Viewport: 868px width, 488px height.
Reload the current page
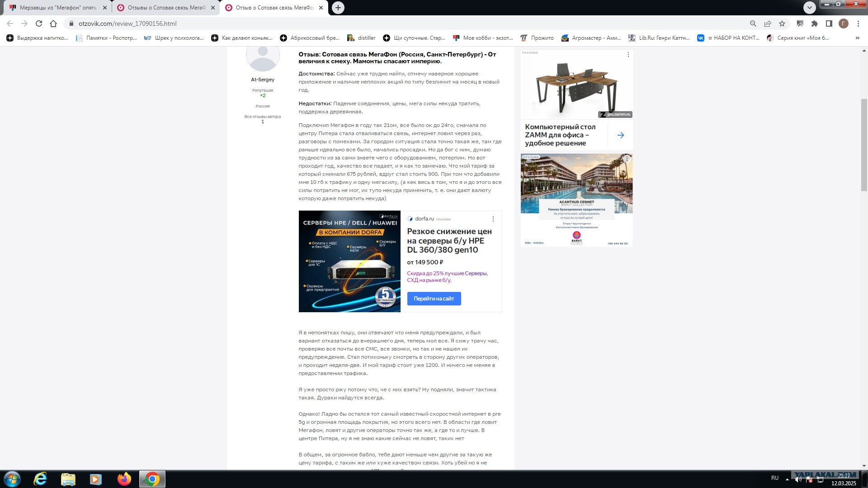click(39, 23)
